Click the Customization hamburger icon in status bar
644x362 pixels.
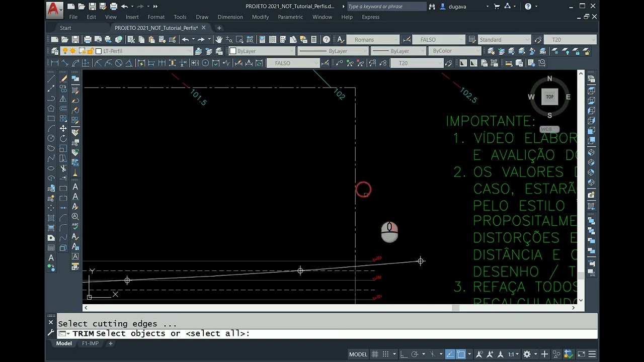click(592, 354)
